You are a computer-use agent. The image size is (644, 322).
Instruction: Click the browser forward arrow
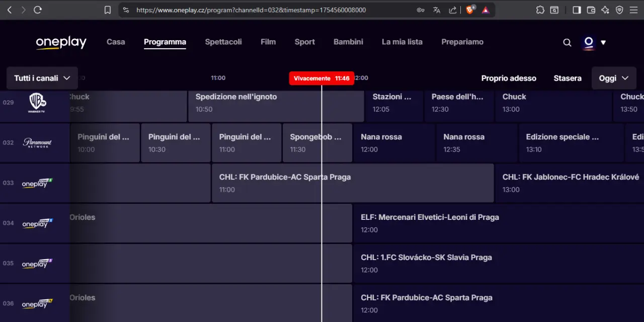[23, 10]
